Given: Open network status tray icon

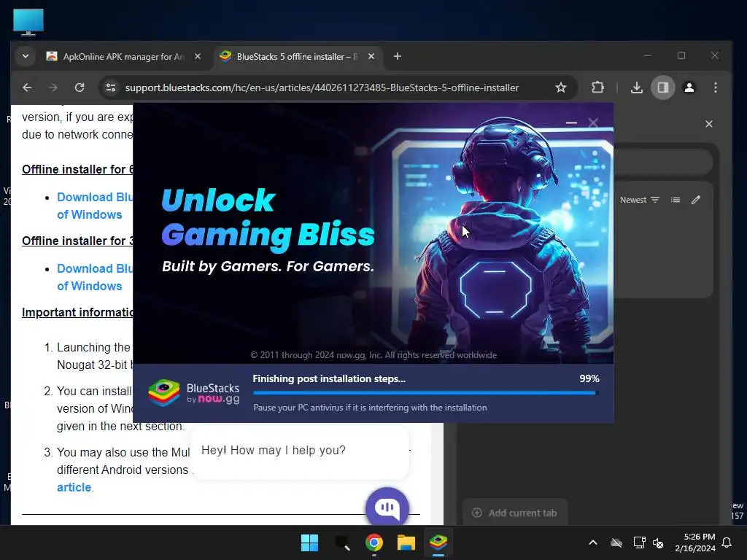Looking at the screenshot, I should tap(639, 542).
